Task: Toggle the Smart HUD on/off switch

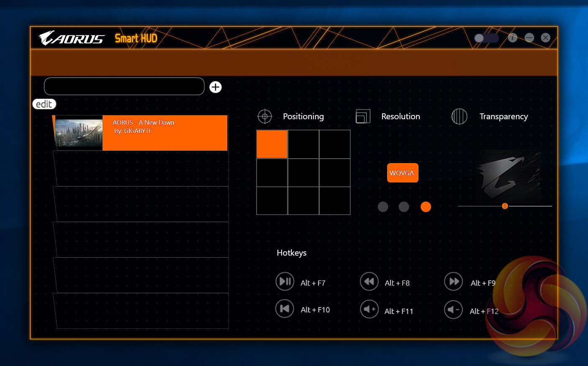Action: [486, 38]
